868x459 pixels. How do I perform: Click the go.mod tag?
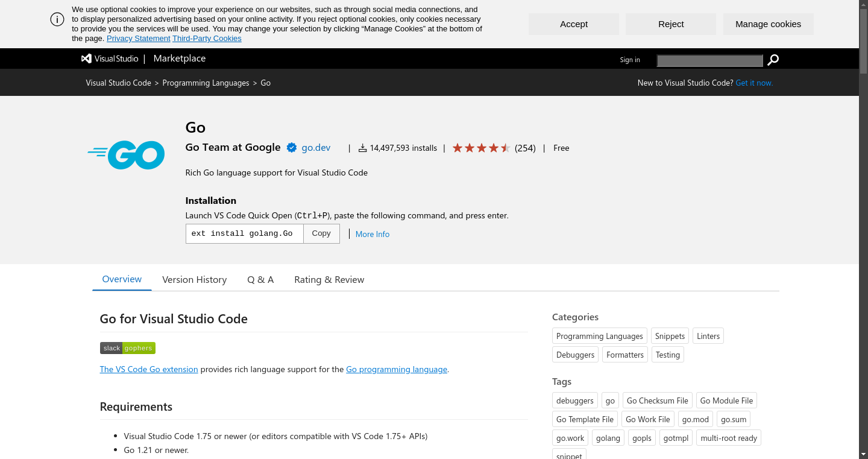696,419
